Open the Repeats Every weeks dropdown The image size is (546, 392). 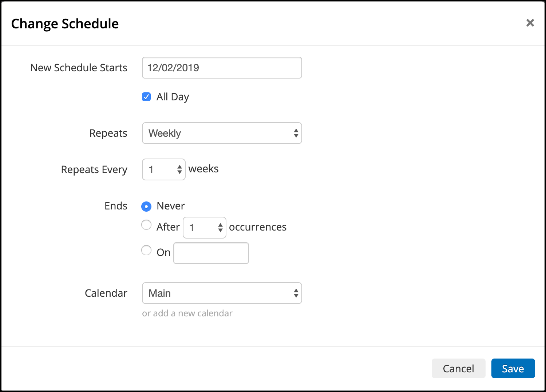tap(164, 169)
